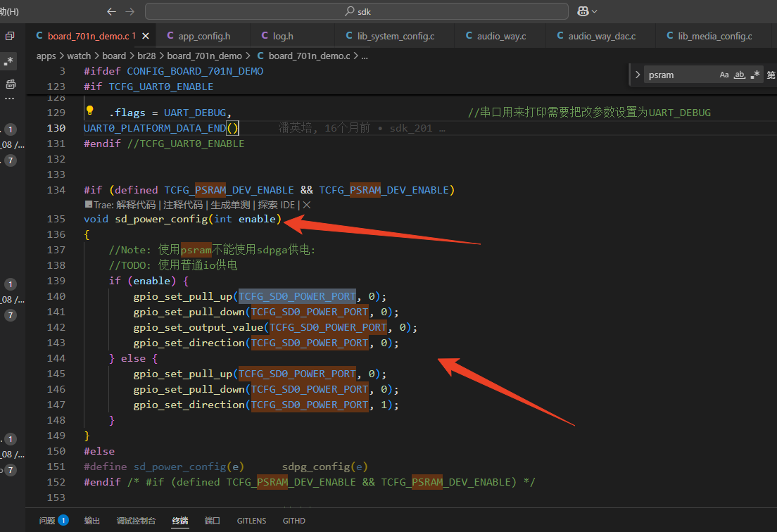
Task: Open the watch breadcrumb segment
Action: point(79,56)
